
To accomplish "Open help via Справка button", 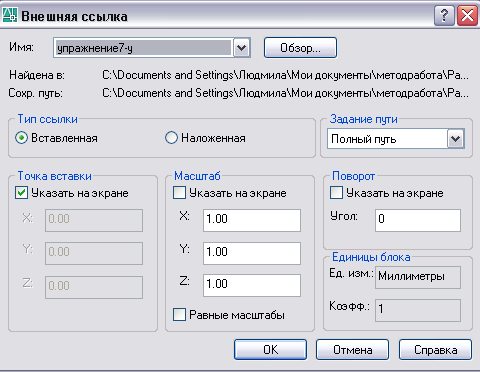I will (435, 350).
